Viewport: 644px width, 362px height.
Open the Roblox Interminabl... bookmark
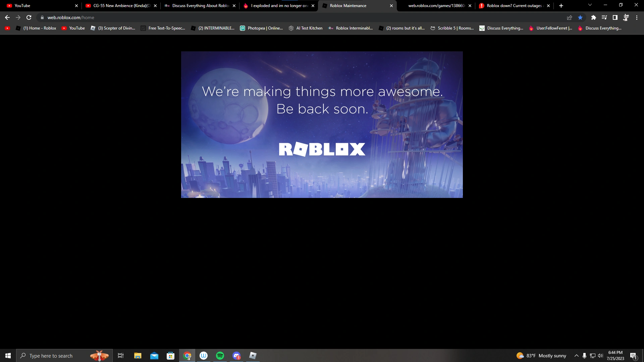click(351, 28)
